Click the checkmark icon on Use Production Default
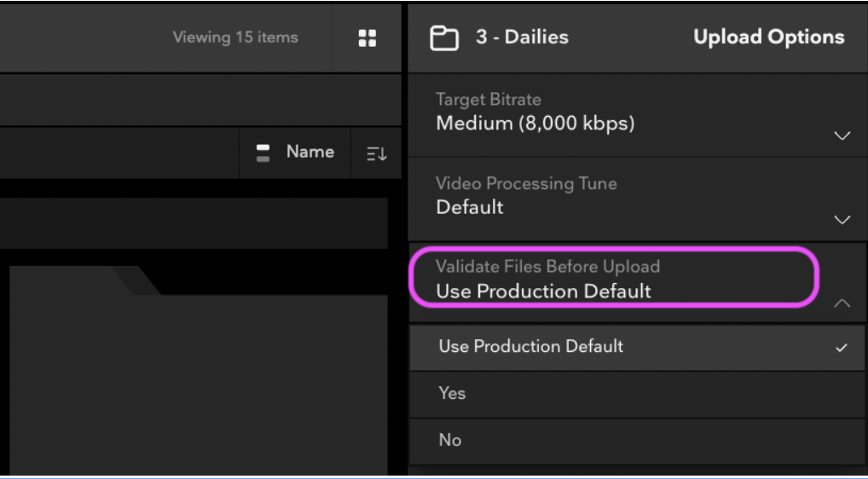 [x=842, y=348]
